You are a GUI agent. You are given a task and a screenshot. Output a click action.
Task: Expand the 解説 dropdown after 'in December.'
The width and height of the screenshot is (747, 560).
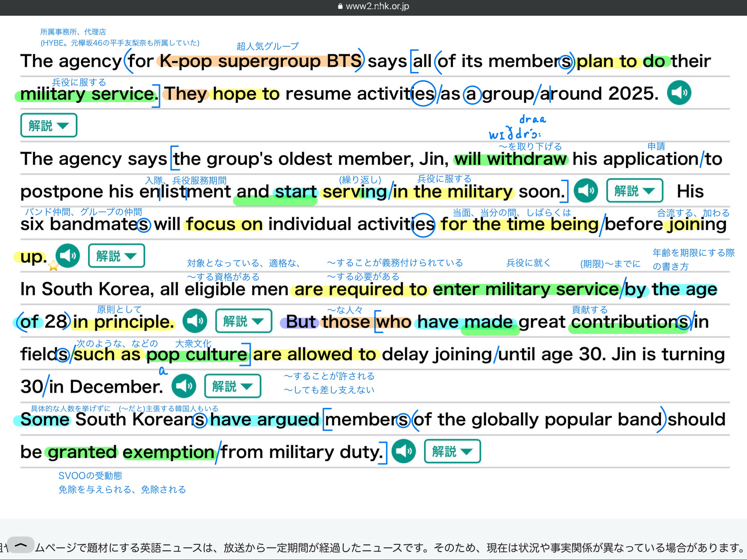tap(233, 386)
